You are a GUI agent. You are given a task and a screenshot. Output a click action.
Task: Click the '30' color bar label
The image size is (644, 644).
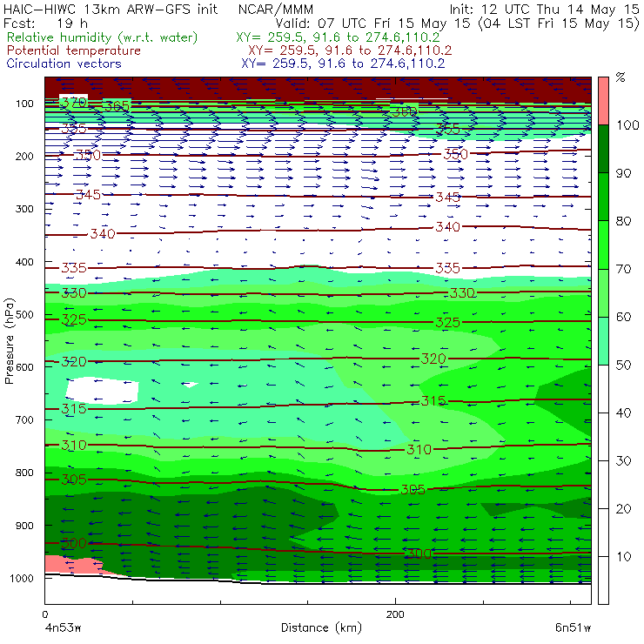point(623,460)
